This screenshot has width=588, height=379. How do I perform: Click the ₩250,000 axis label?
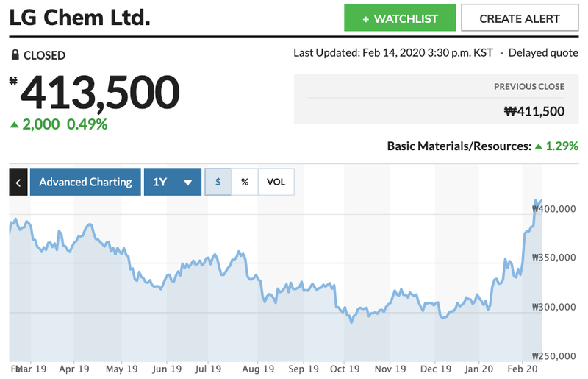pyautogui.click(x=554, y=355)
